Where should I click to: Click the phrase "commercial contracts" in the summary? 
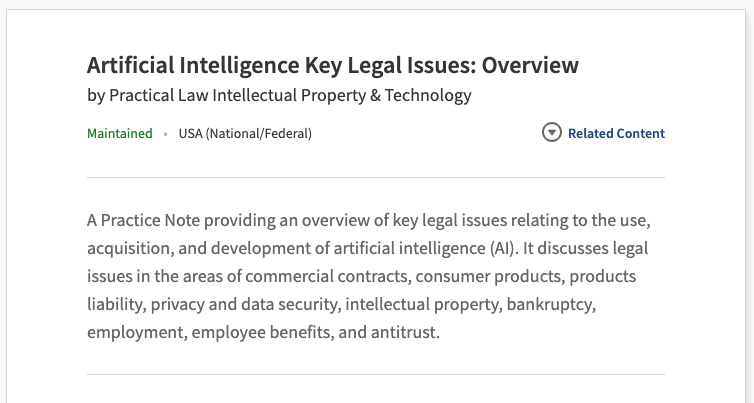(x=327, y=276)
